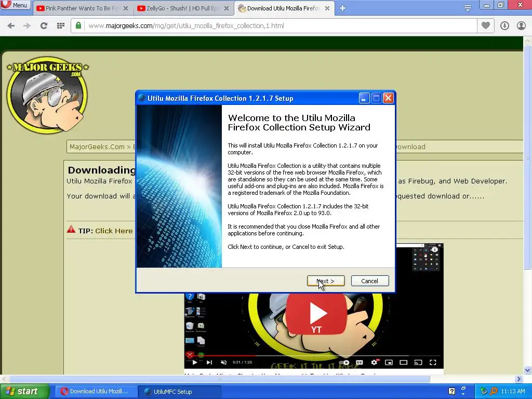
Task: Click the Major Geeks logo
Action: [x=47, y=95]
